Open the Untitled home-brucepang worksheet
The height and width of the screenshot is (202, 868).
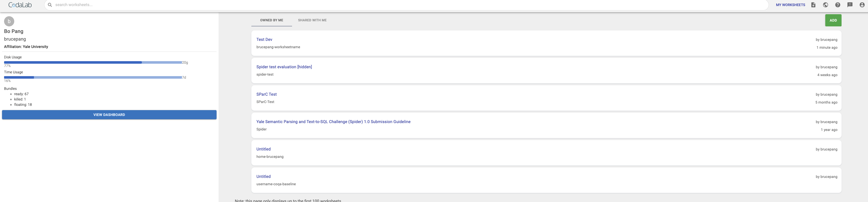click(263, 149)
